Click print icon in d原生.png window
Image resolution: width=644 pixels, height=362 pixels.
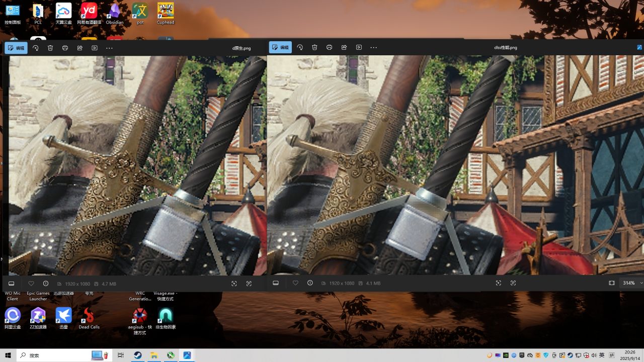click(x=65, y=48)
